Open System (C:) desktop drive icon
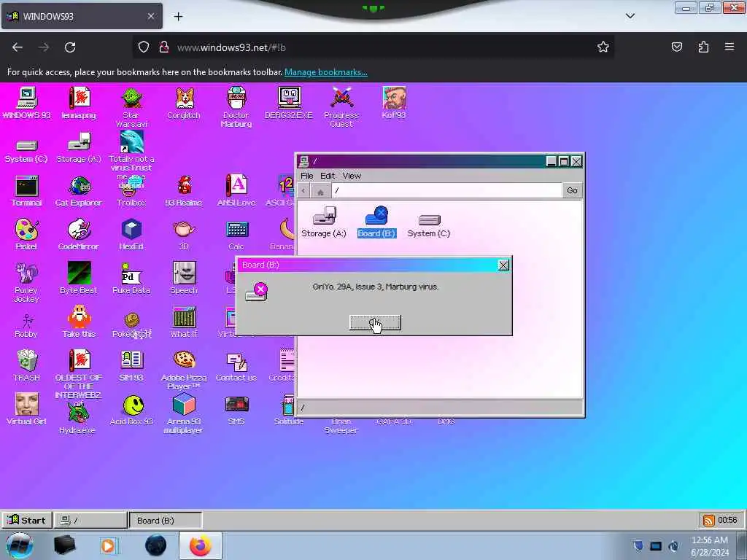 point(27,151)
